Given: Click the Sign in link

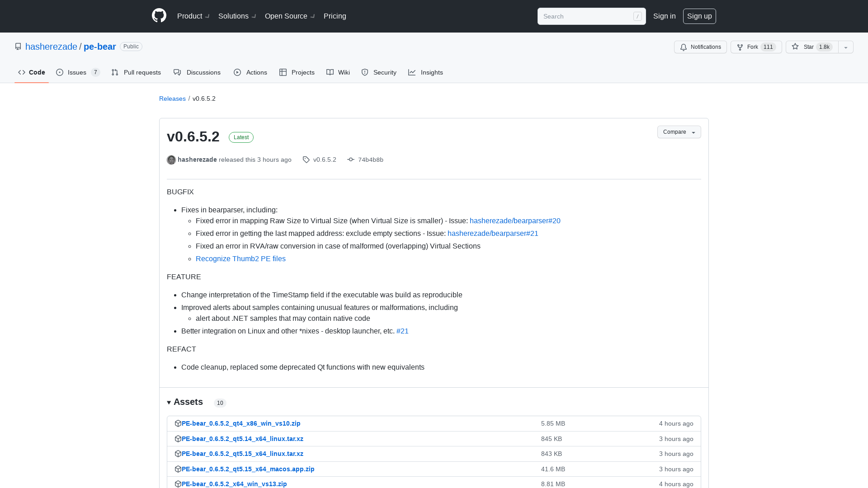Looking at the screenshot, I should (x=665, y=16).
